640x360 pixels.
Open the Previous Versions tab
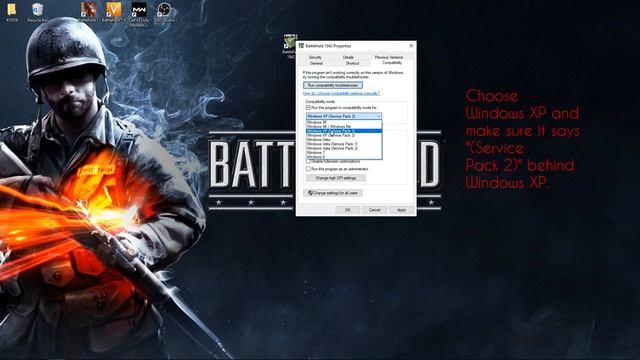coord(389,58)
